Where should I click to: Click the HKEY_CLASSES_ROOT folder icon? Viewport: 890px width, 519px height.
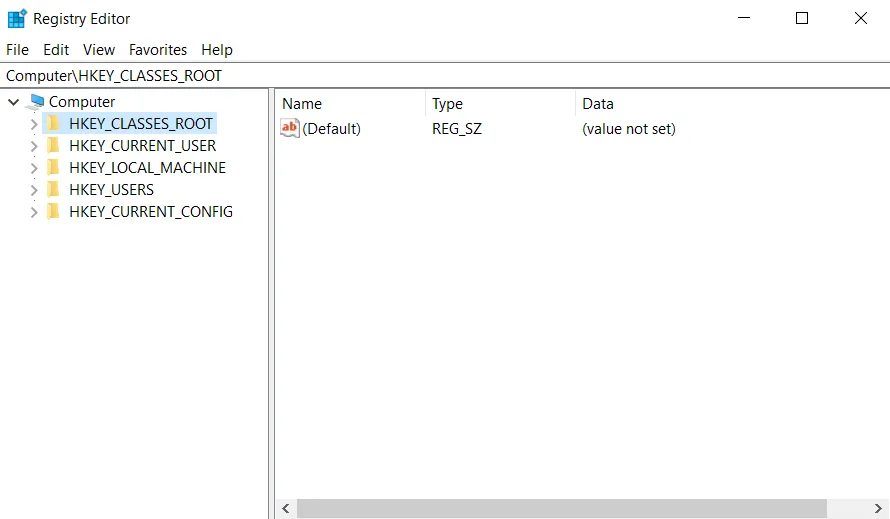[x=53, y=123]
